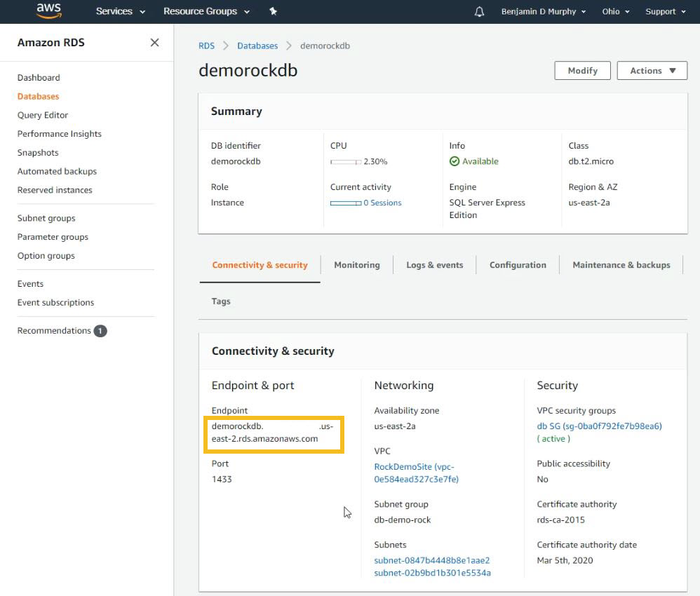Open Events in the sidebar
The width and height of the screenshot is (700, 596).
click(30, 284)
